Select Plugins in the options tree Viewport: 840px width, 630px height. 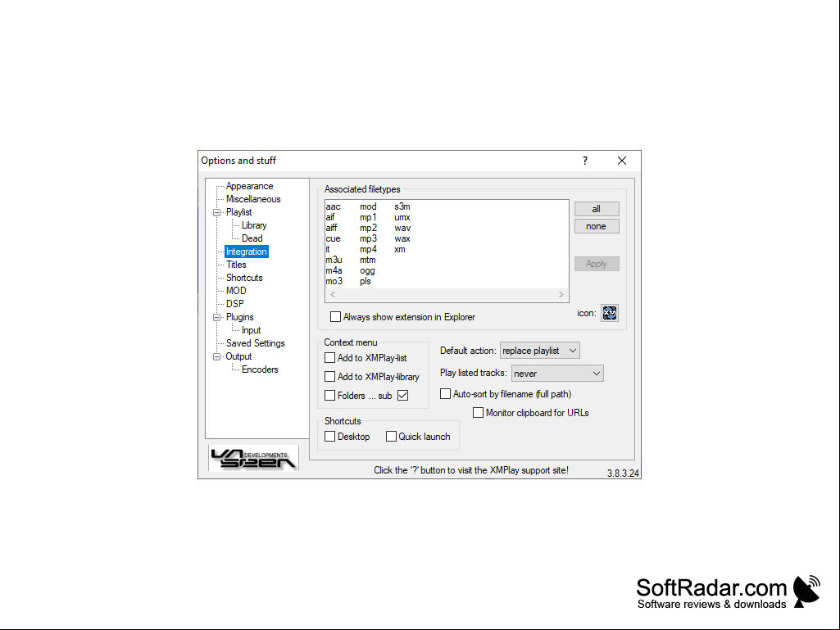[x=239, y=317]
